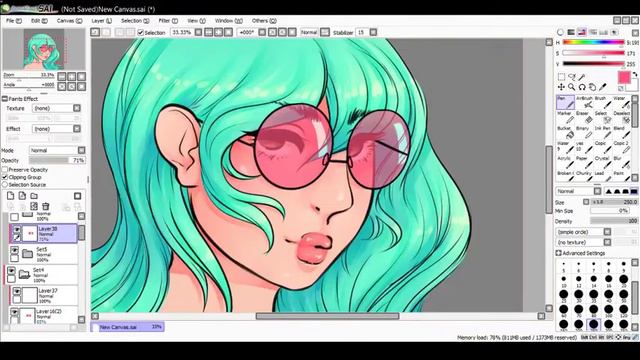Select the Rotate view tool

(582, 87)
